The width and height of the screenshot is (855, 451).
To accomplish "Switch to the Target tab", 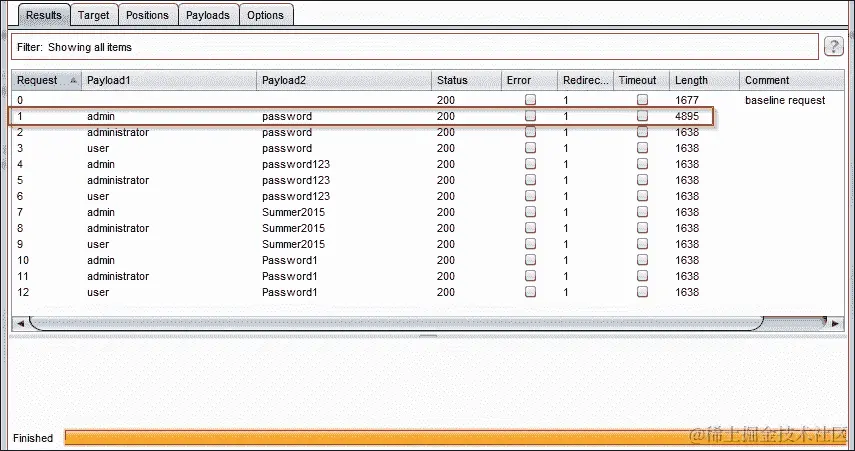I will (x=93, y=15).
